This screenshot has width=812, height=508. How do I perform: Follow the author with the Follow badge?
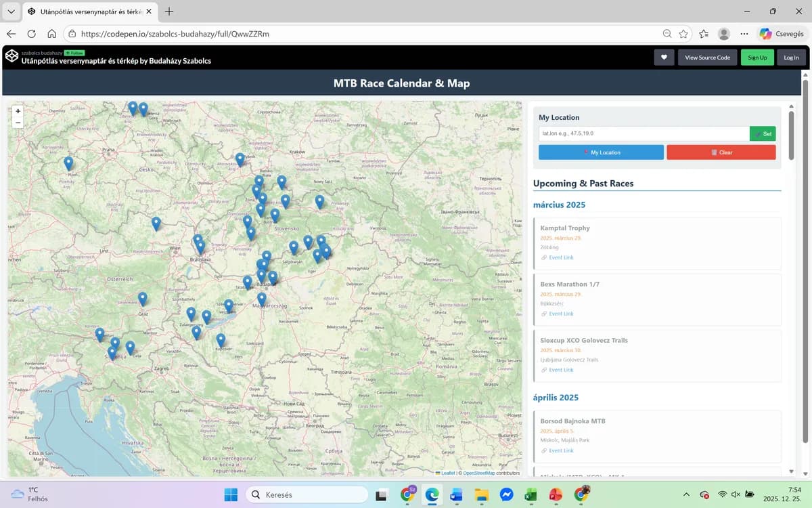(x=74, y=52)
